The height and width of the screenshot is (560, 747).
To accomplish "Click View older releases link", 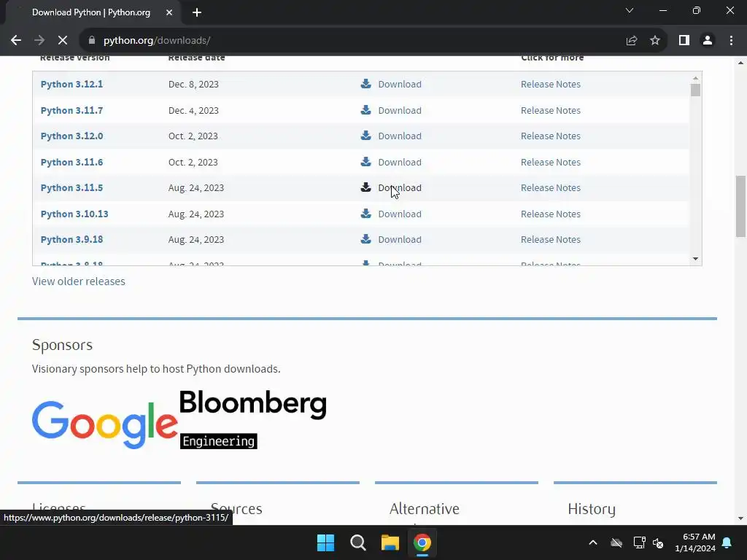I will coord(79,281).
